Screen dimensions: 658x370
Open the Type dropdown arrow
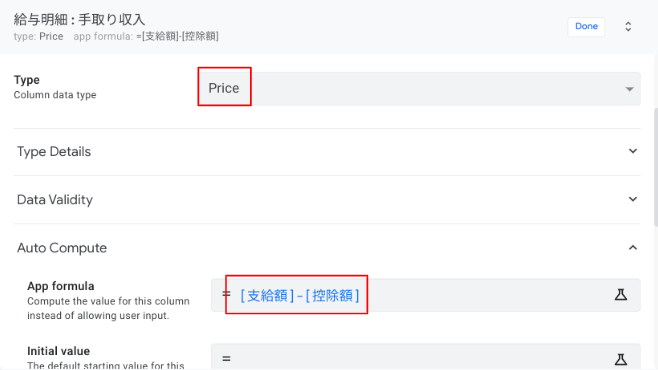pyautogui.click(x=629, y=89)
